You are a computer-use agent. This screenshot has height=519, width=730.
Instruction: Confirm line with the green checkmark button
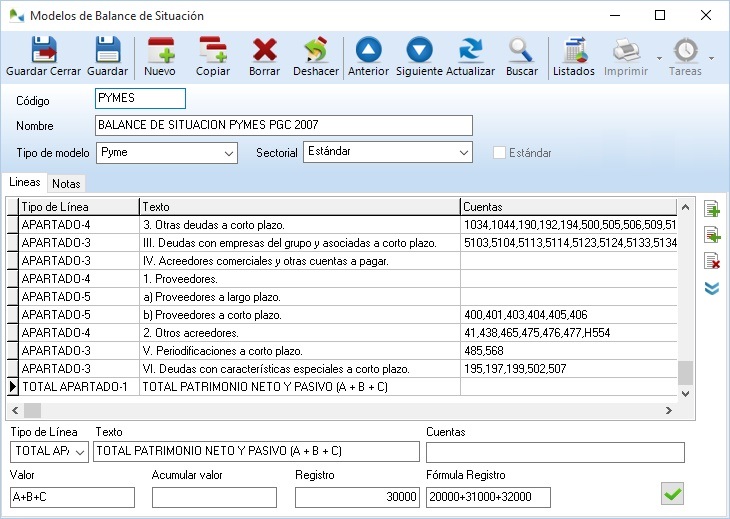tap(673, 493)
